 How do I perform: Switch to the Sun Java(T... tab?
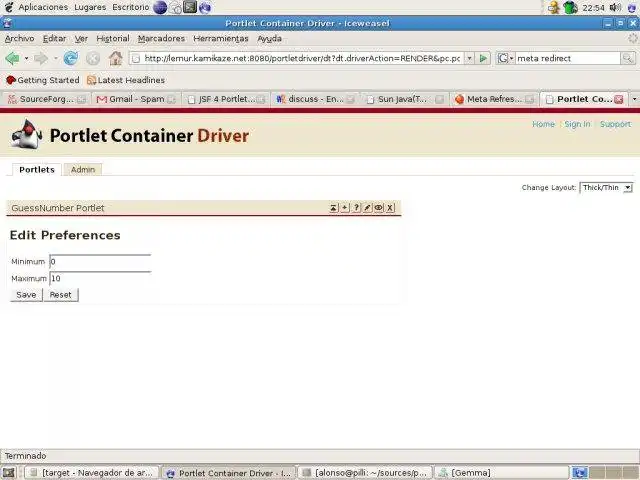pyautogui.click(x=404, y=99)
